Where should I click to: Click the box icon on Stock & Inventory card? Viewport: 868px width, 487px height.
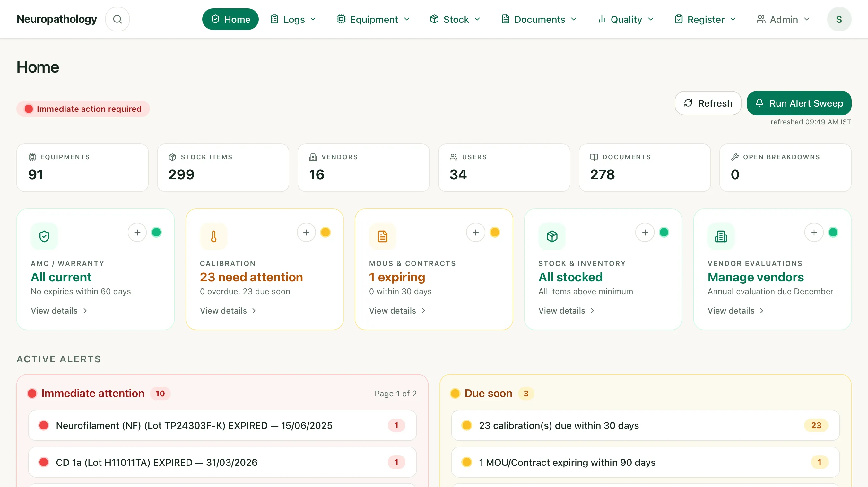552,236
